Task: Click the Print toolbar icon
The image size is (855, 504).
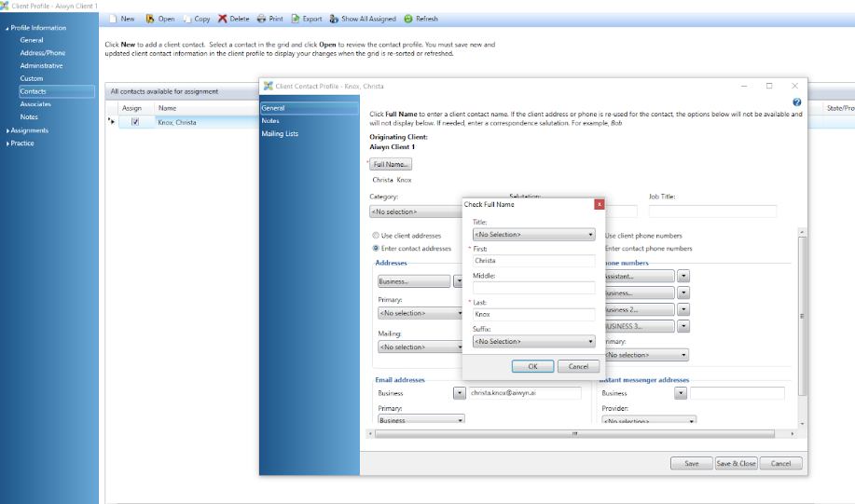Action: [x=262, y=19]
